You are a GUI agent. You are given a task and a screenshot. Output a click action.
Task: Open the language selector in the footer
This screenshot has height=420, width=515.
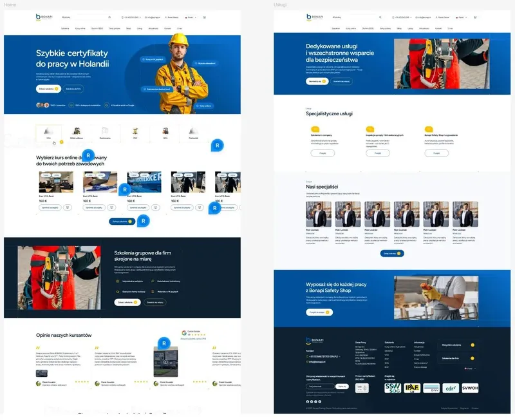[x=470, y=368]
